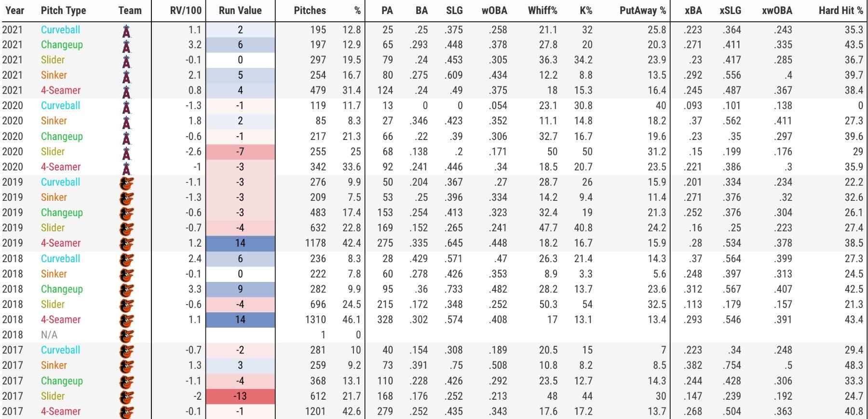Open the 2021 Curveball pitch type link
Viewport: 868px width, 419px height.
click(60, 29)
